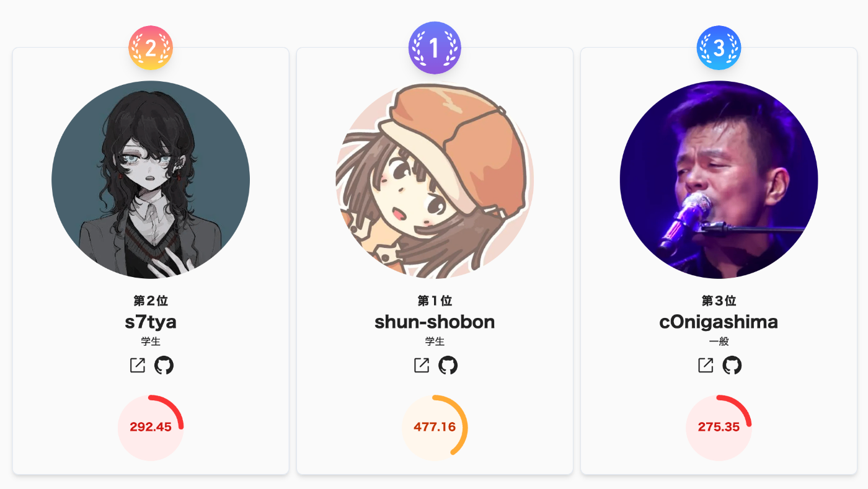Click shun-shobon's orange cap avatar
Screen dimensions: 868x489
(435, 180)
